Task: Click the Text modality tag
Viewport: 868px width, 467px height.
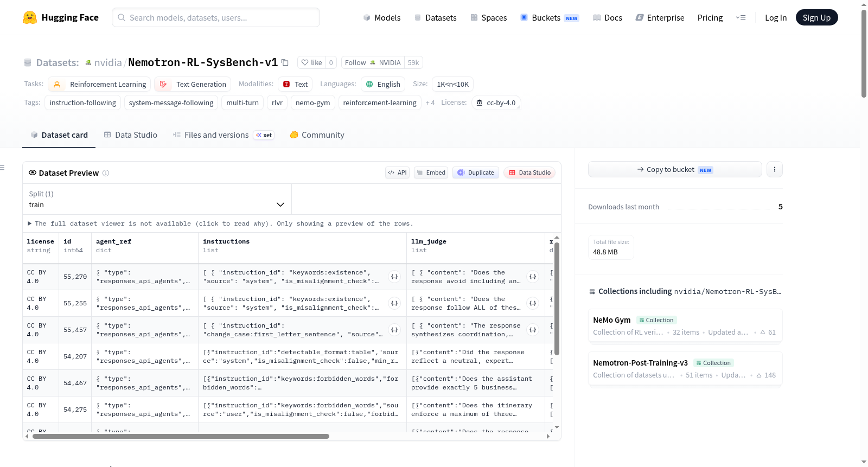Action: point(295,84)
